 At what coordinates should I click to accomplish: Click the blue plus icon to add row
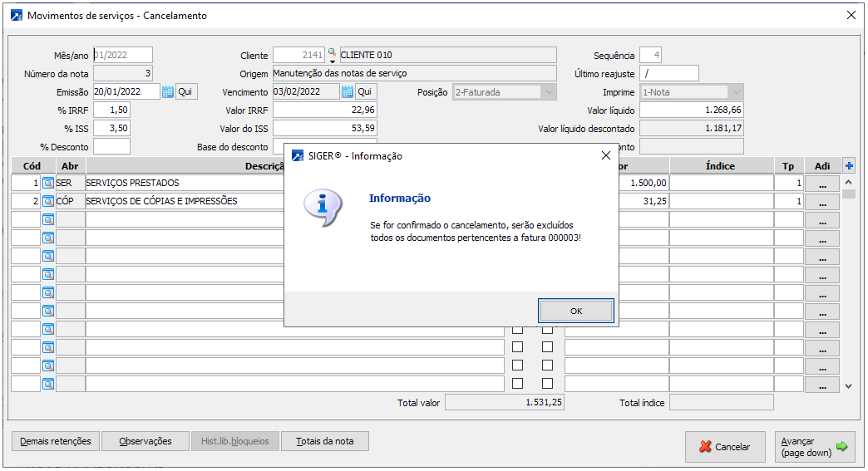click(848, 165)
